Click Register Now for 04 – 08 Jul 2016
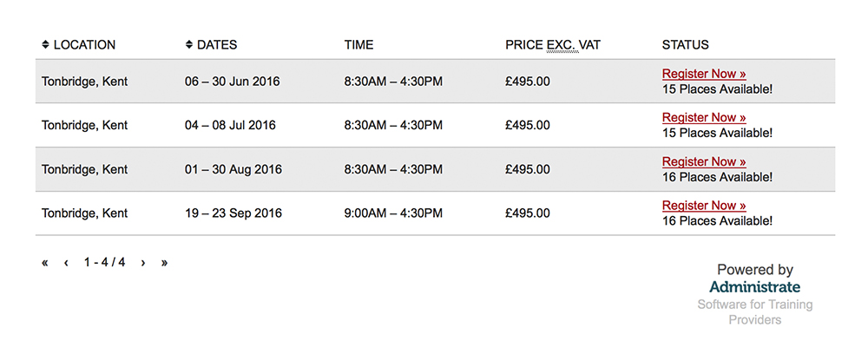The width and height of the screenshot is (868, 354). pos(704,117)
